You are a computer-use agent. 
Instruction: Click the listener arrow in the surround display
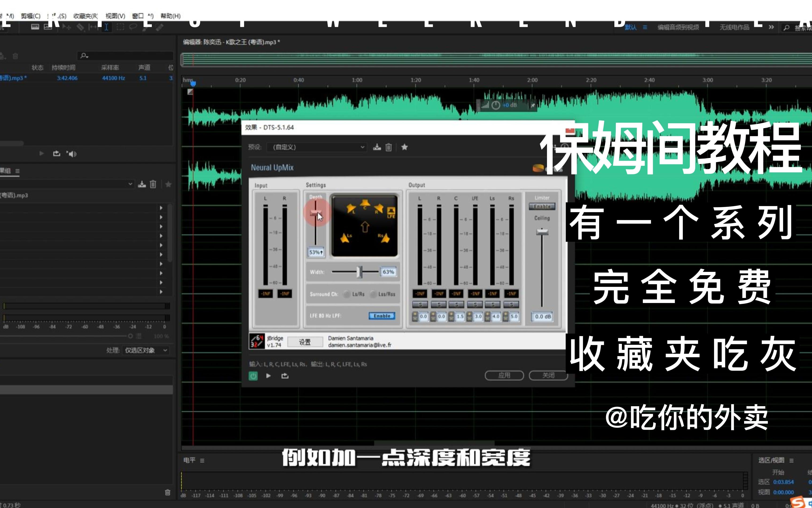pos(365,227)
